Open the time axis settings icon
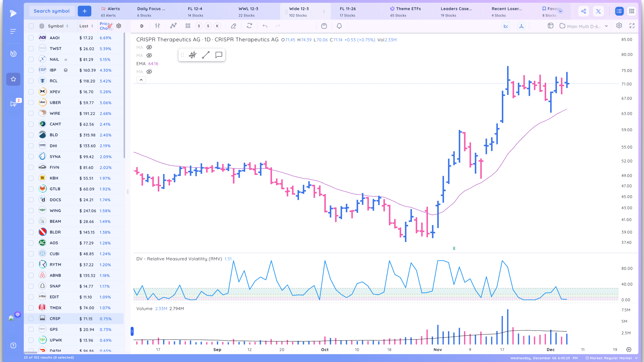Image resolution: width=644 pixels, height=362 pixels. tap(629, 350)
